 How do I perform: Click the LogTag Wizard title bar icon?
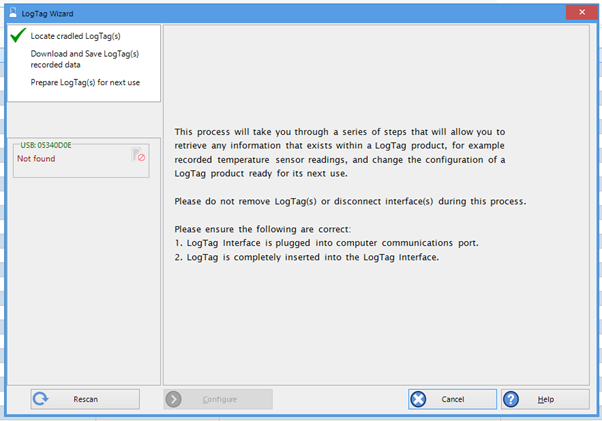(12, 12)
